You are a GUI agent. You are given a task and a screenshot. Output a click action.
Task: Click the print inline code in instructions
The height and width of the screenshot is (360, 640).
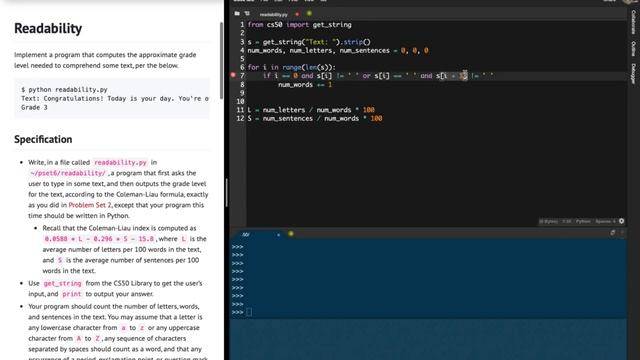[x=72, y=294]
